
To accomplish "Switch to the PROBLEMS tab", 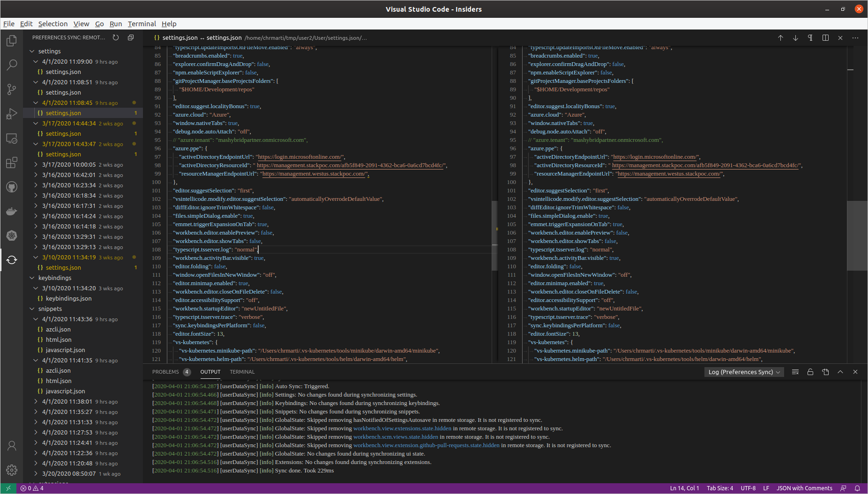I will point(165,372).
